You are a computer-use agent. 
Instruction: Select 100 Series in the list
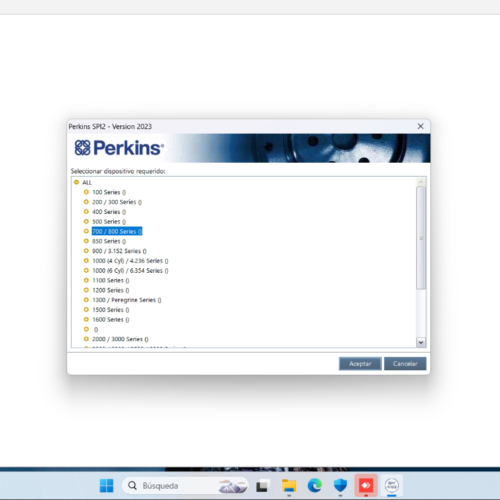coord(109,192)
